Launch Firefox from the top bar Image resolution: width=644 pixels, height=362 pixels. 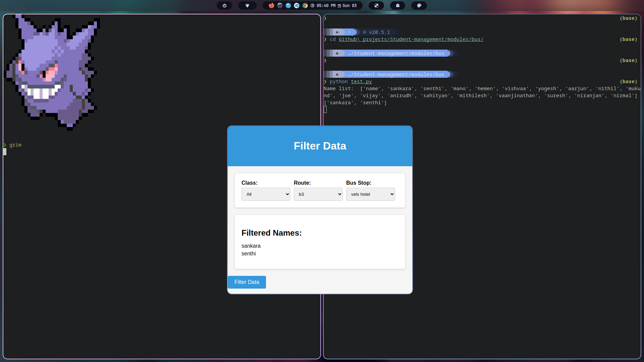[271, 6]
